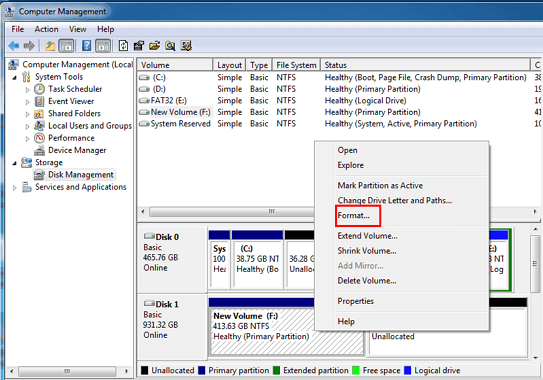Toggle Show/Hide Action Pane toolbar icon

coord(103,46)
